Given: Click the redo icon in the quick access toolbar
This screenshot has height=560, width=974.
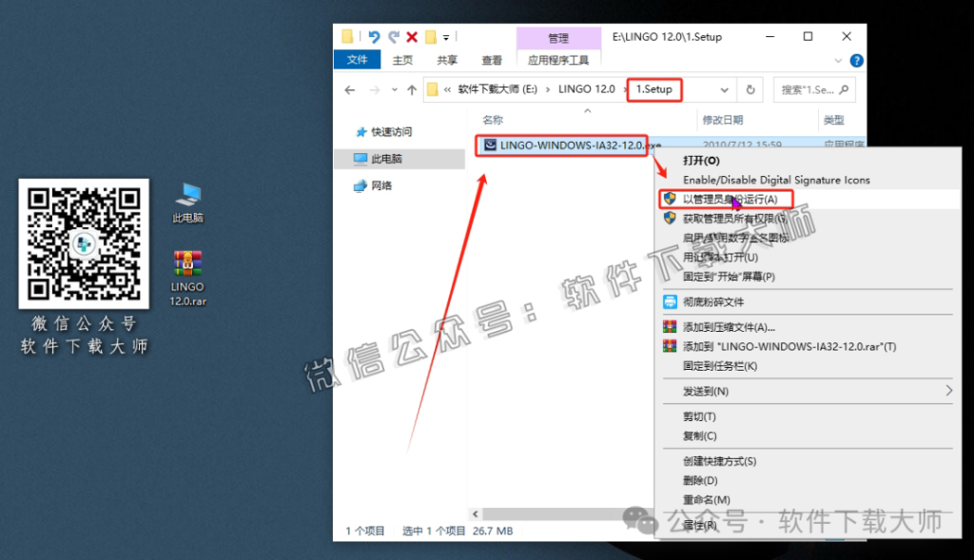Looking at the screenshot, I should click(x=394, y=33).
